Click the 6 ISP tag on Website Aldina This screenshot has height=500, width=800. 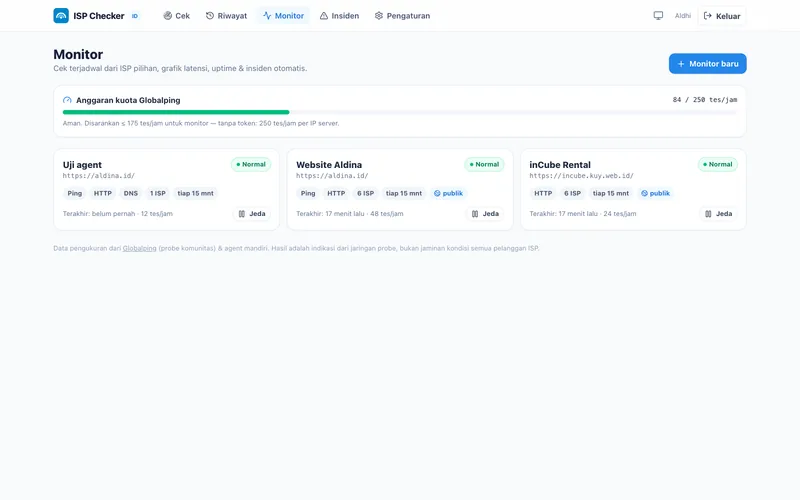(365, 193)
